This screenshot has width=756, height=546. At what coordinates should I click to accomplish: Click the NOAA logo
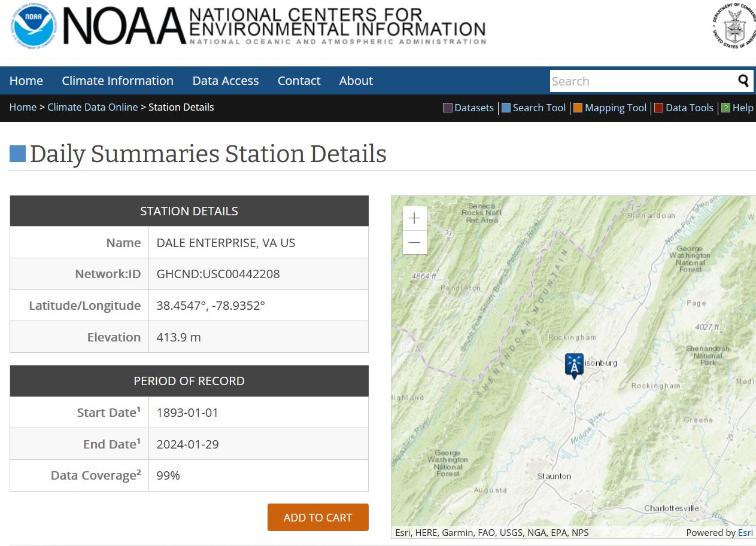click(33, 26)
